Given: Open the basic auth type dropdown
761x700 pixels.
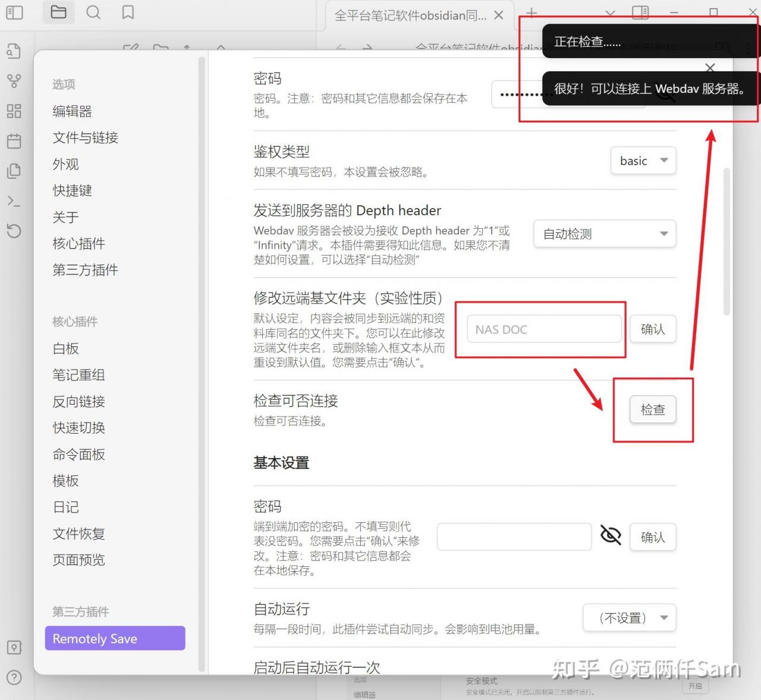Looking at the screenshot, I should (x=643, y=160).
